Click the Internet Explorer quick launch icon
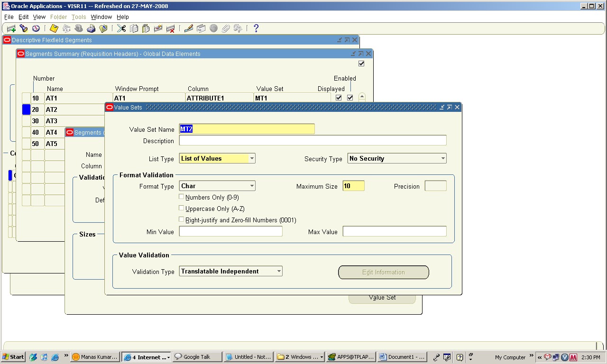 click(55, 357)
